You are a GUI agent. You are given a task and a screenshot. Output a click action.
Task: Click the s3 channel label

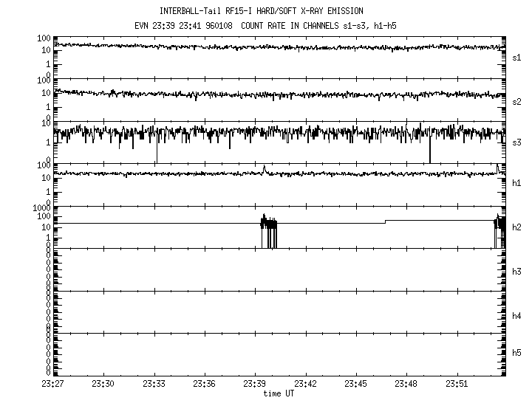coord(516,141)
